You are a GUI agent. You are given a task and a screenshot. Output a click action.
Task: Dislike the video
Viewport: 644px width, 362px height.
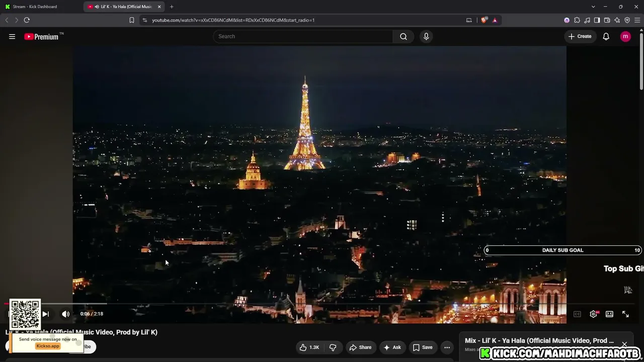tap(333, 347)
